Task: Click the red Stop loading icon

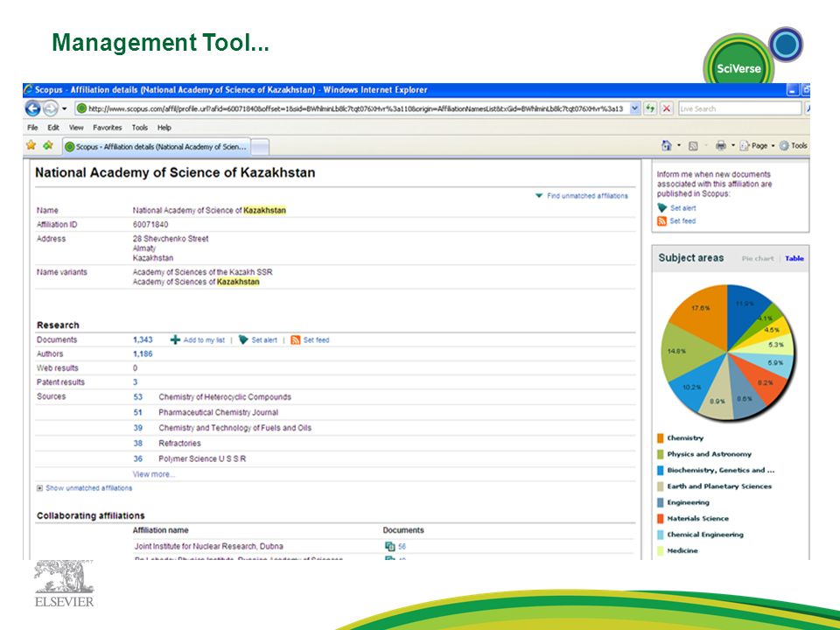Action: point(667,108)
